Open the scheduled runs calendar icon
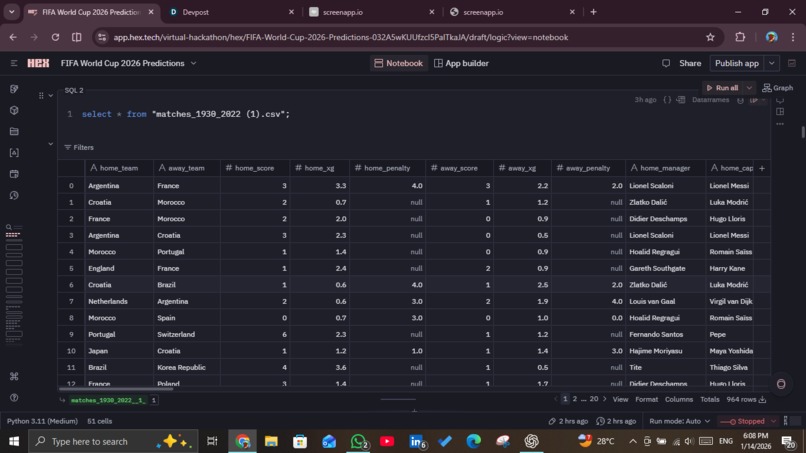This screenshot has width=806, height=453. (14, 174)
